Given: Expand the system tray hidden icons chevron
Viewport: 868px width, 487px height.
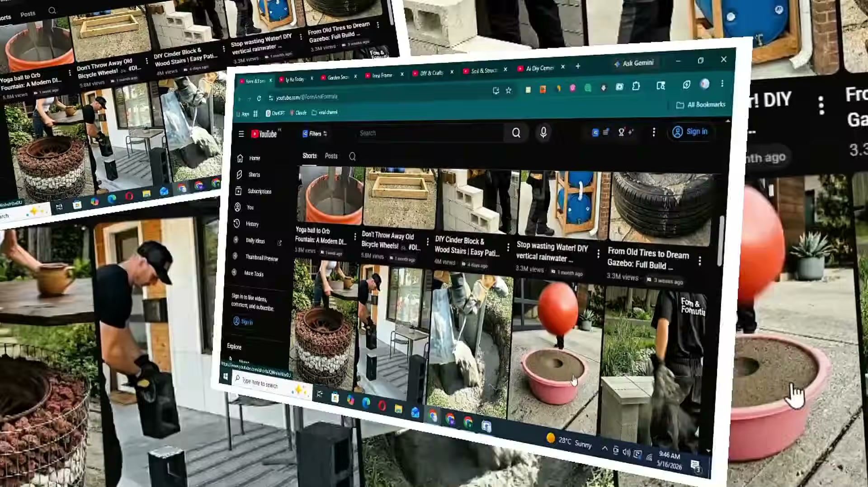Looking at the screenshot, I should click(604, 448).
